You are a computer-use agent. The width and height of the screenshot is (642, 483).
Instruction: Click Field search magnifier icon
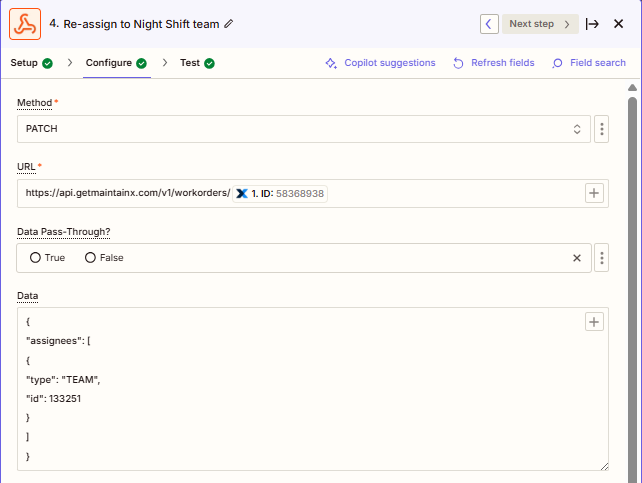tap(557, 63)
